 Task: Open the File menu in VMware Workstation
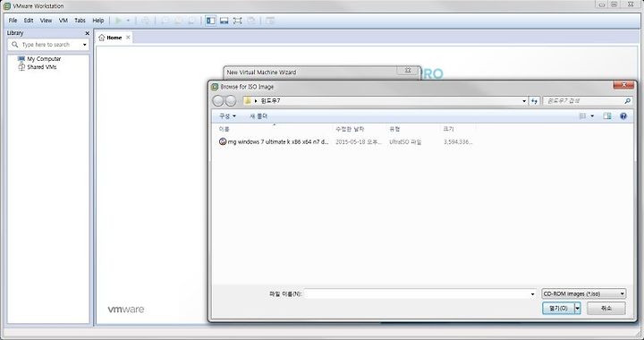(13, 21)
